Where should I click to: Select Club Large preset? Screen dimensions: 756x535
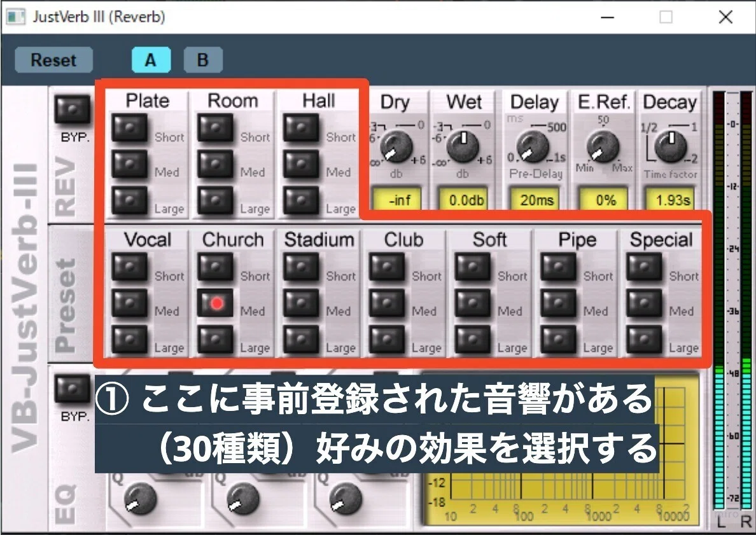tap(387, 339)
